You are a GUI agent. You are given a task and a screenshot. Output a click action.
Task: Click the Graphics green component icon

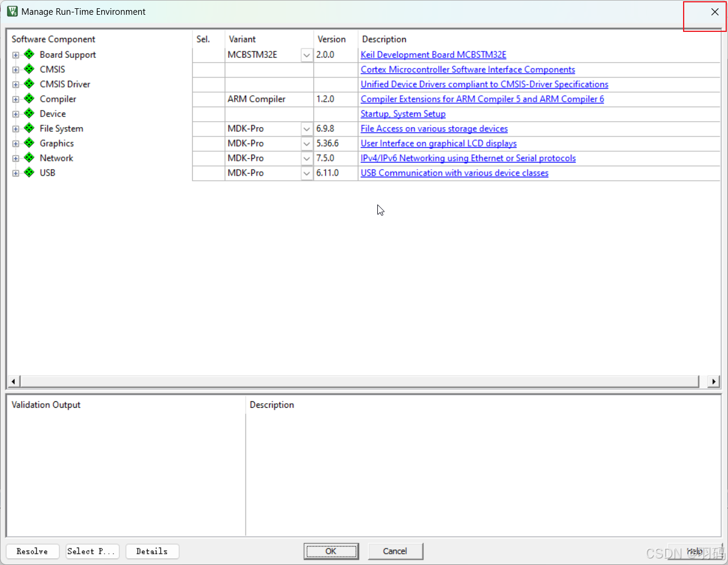click(29, 143)
